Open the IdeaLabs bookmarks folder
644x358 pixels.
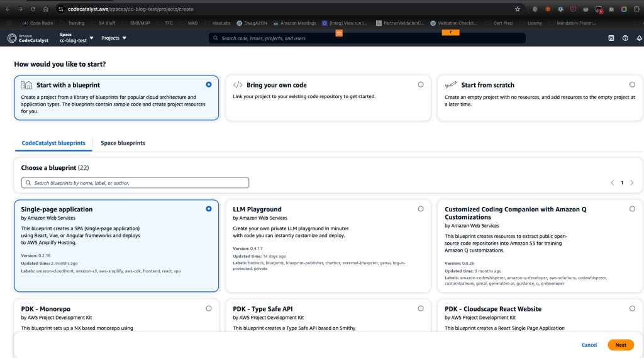click(x=218, y=23)
